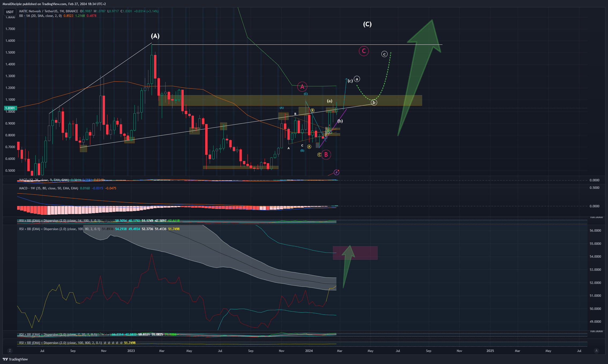
Task: Select the large white (C) wave label
Action: tap(367, 24)
